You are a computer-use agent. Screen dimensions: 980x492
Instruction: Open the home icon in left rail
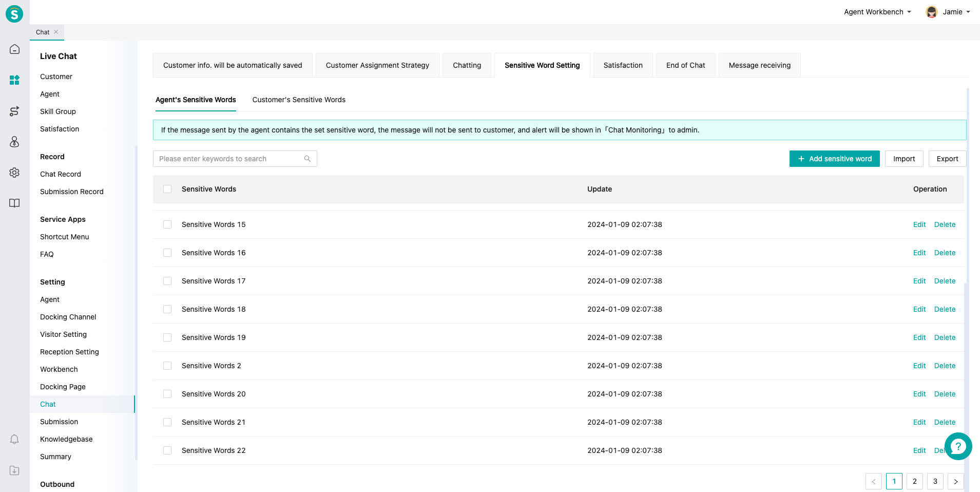[x=14, y=49]
